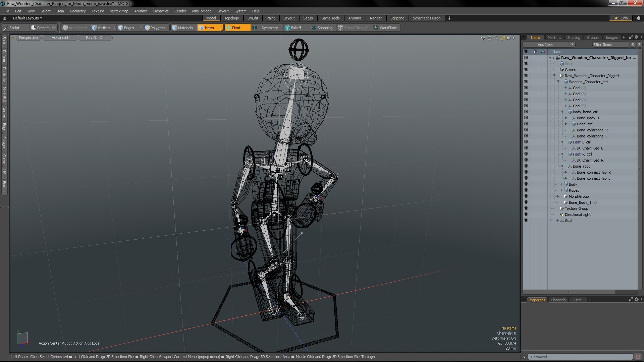
Task: Activate Polygons selection mode
Action: (155, 28)
